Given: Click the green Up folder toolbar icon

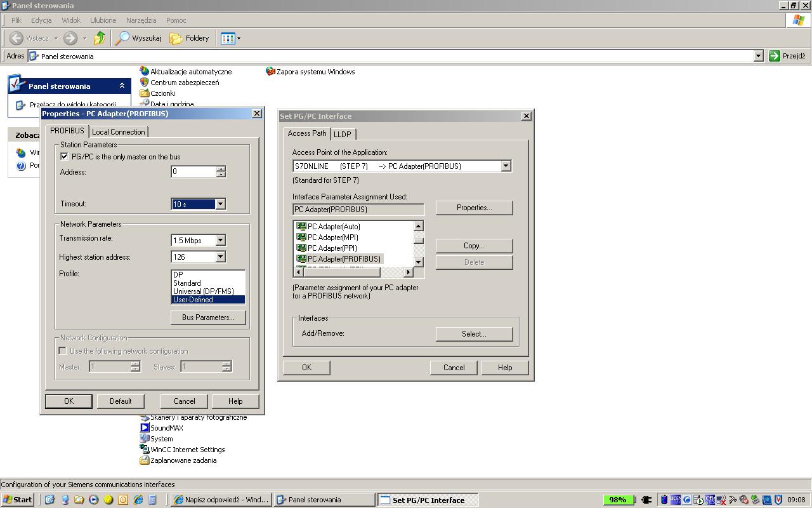Looking at the screenshot, I should pos(100,38).
